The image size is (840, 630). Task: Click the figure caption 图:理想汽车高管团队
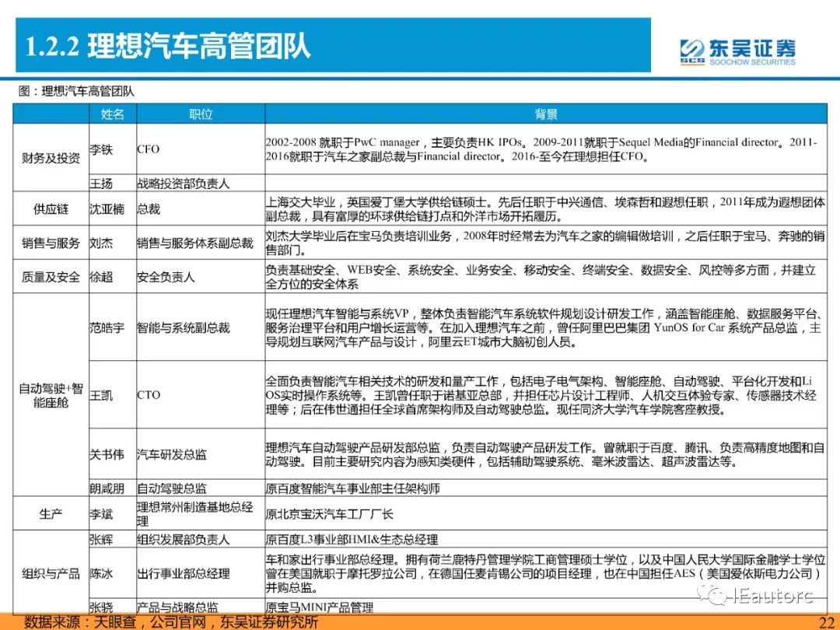[x=76, y=91]
